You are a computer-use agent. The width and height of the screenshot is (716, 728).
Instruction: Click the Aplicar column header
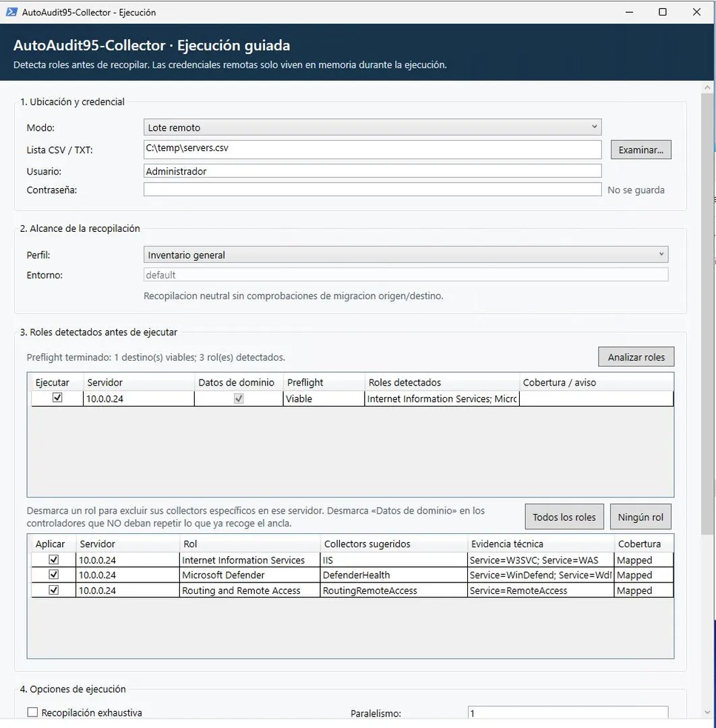point(53,544)
